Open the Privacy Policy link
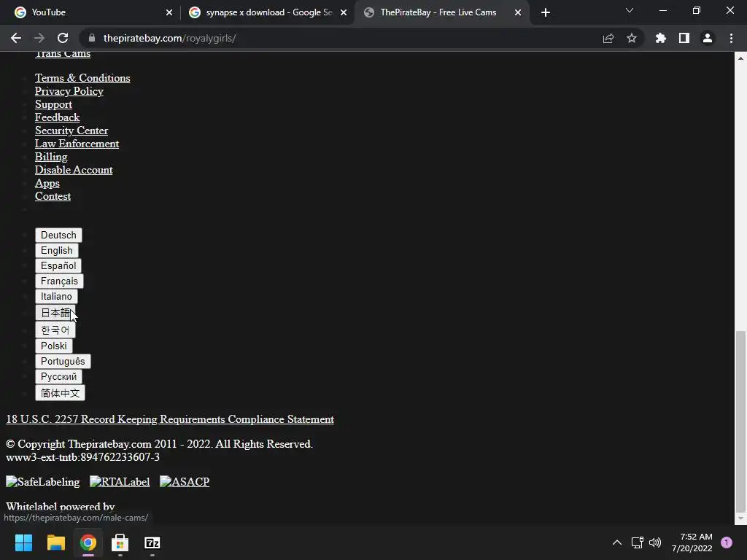This screenshot has height=560, width=747. pyautogui.click(x=69, y=91)
